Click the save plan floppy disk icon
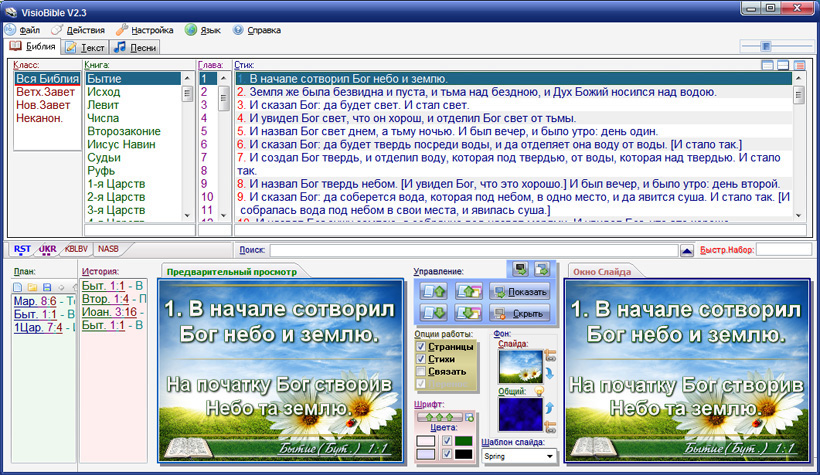Viewport: 820px width, 475px height. pyautogui.click(x=46, y=287)
